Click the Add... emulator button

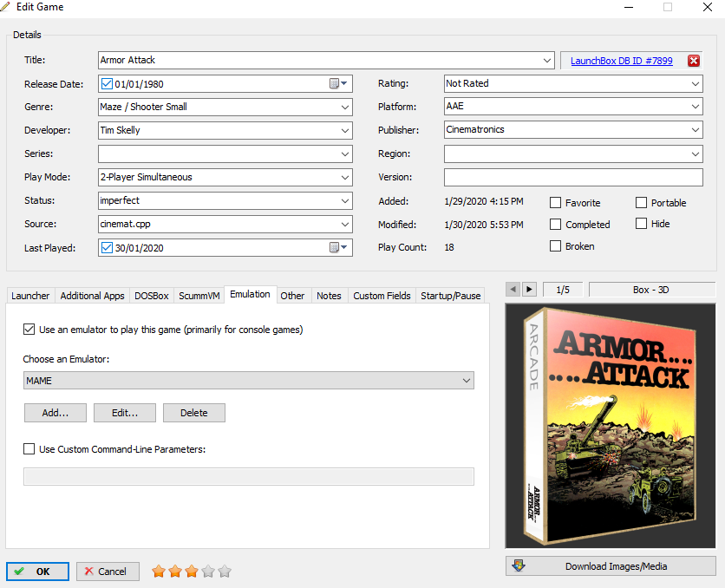click(55, 413)
